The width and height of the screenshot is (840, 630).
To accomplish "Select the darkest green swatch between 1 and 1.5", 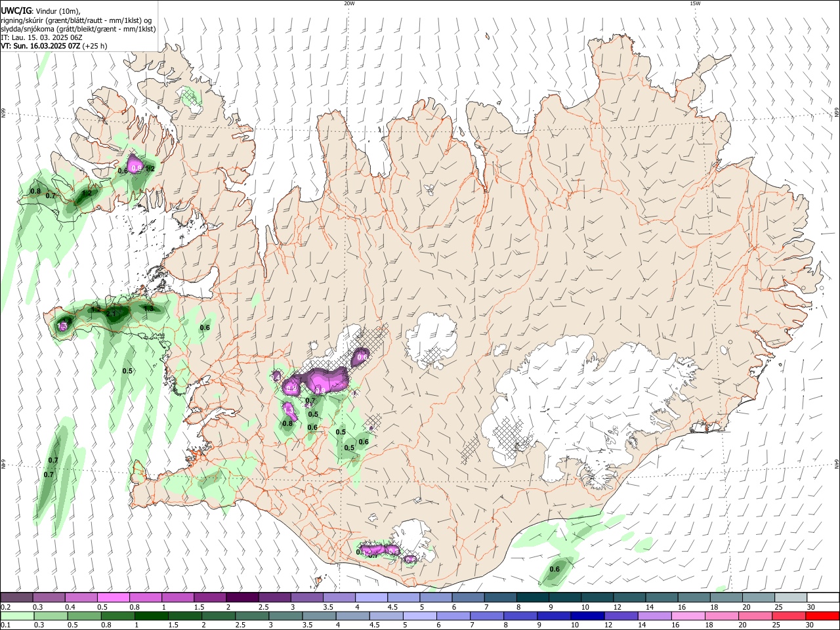I will [151, 616].
